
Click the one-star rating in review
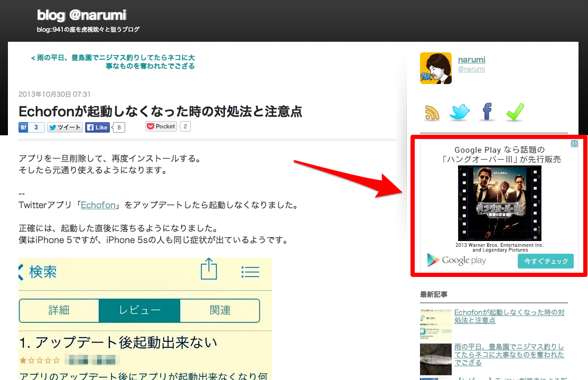click(x=40, y=360)
